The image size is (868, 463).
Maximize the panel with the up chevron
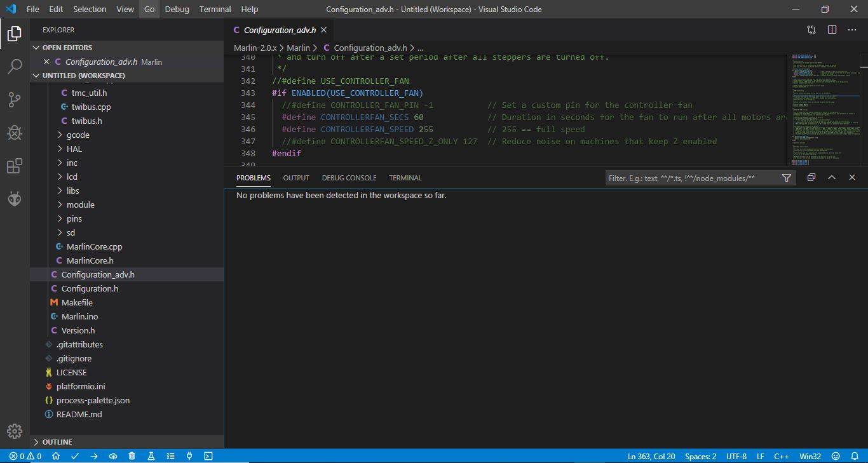pyautogui.click(x=832, y=178)
